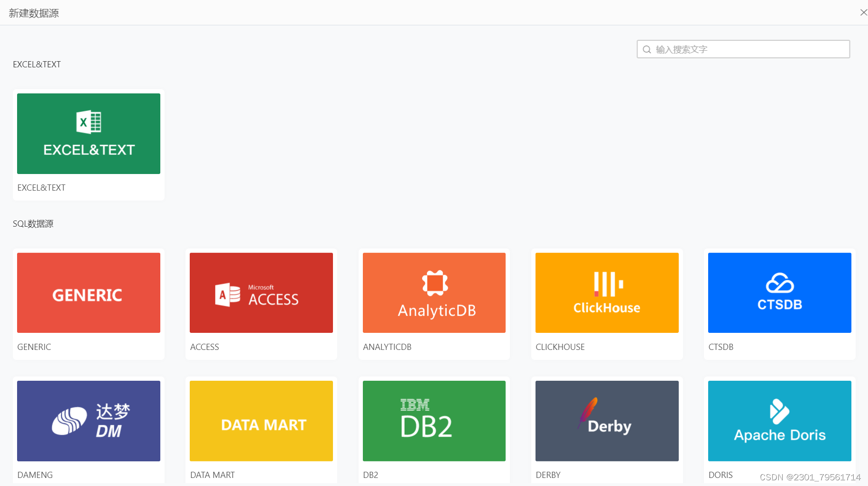The image size is (868, 486).
Task: Click the search box to filter data sources
Action: [x=743, y=49]
